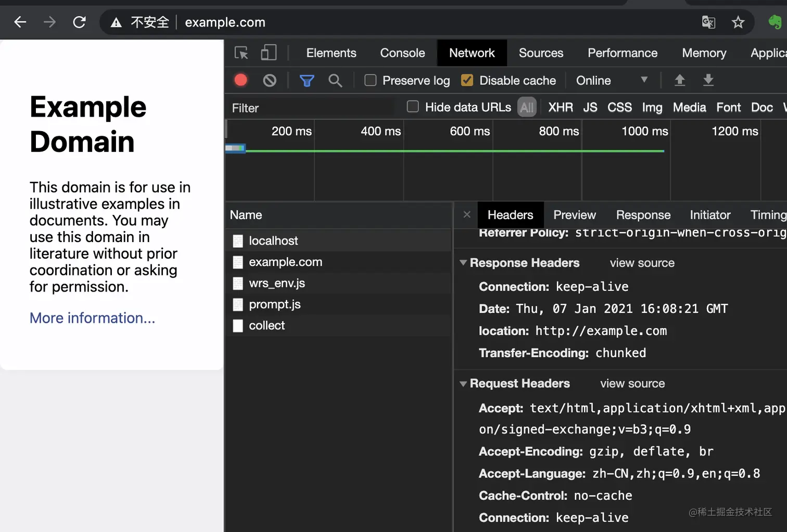This screenshot has height=532, width=787.
Task: Uncheck the Disable cache checkbox
Action: click(x=467, y=80)
